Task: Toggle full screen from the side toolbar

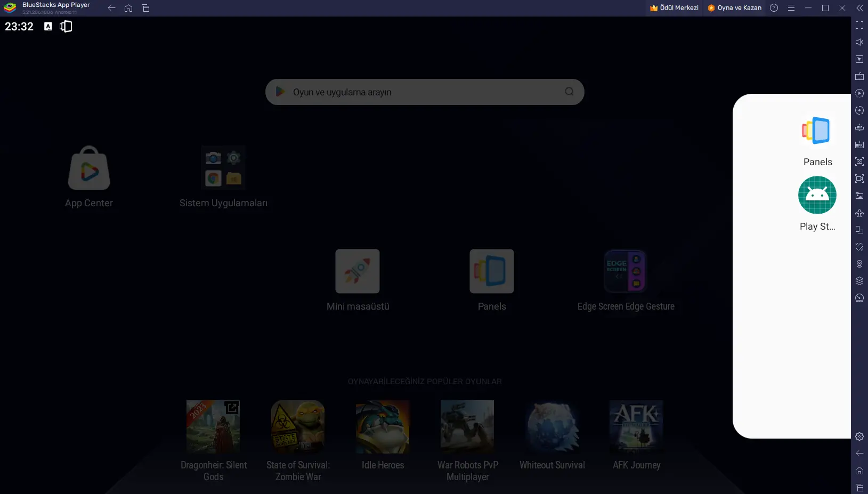Action: [x=859, y=25]
